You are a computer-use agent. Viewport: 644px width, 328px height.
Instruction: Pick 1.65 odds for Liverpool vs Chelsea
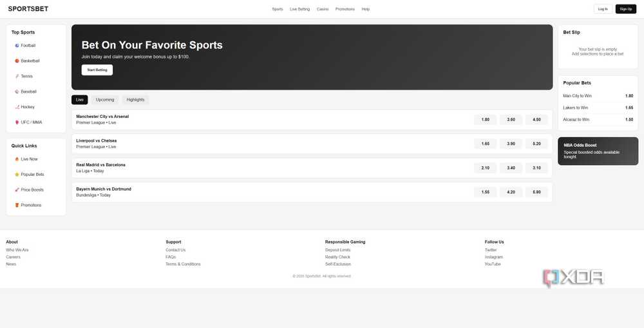485,144
